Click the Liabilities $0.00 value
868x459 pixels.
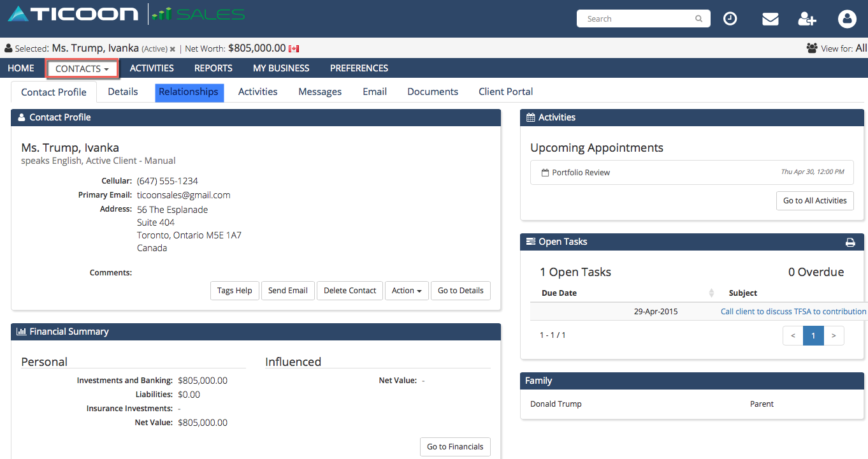189,395
